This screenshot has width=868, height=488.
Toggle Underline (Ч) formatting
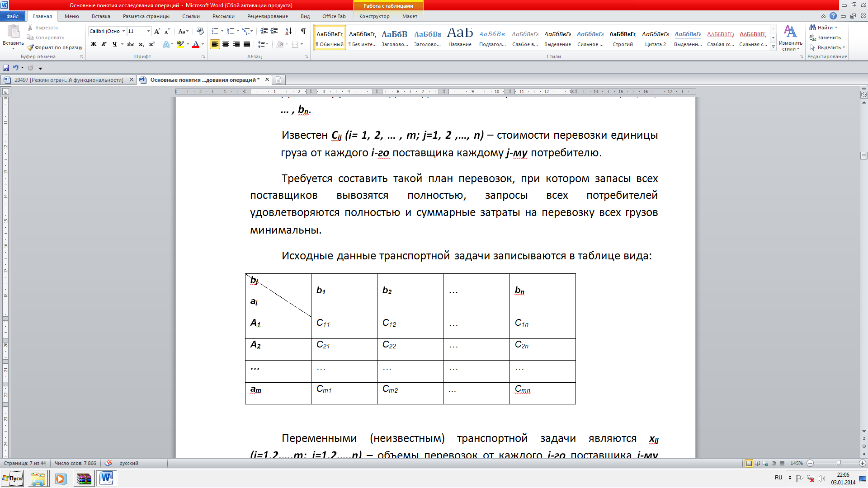[x=114, y=44]
